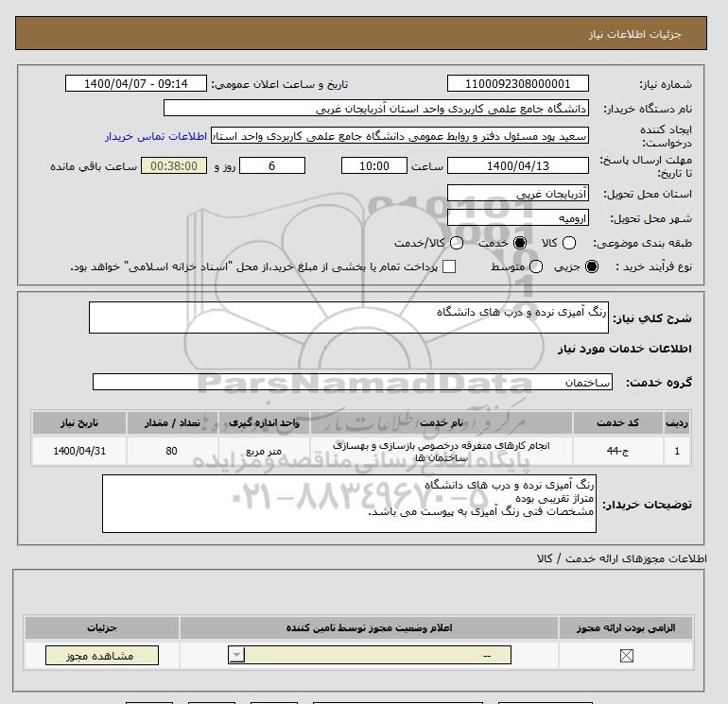Click the request creator name field

[x=400, y=135]
